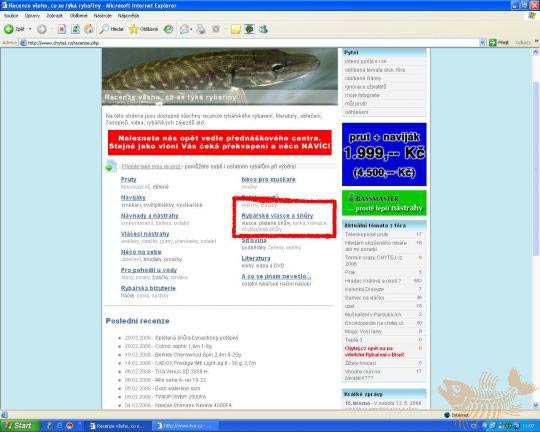Click the add your review link
The width and height of the screenshot is (540, 432).
[150, 167]
